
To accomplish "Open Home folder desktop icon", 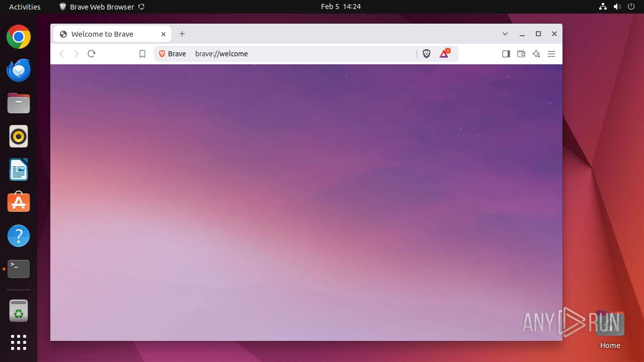I will pos(610,329).
